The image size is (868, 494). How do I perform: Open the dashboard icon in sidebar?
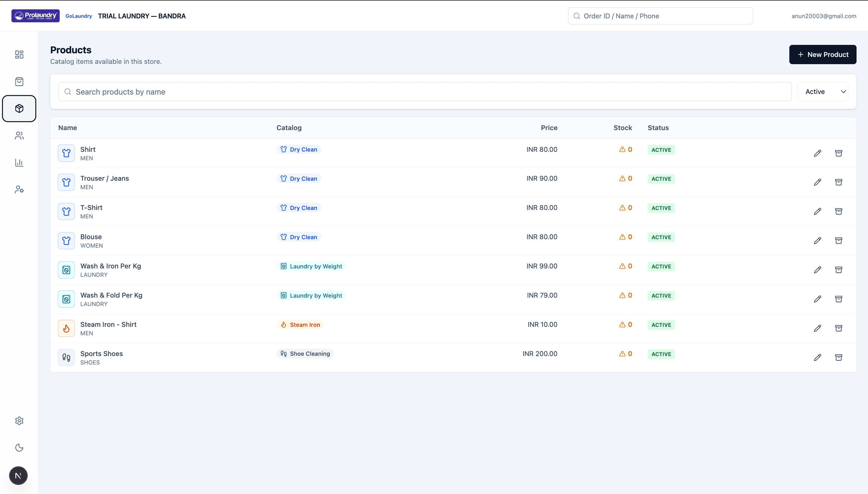pyautogui.click(x=19, y=55)
